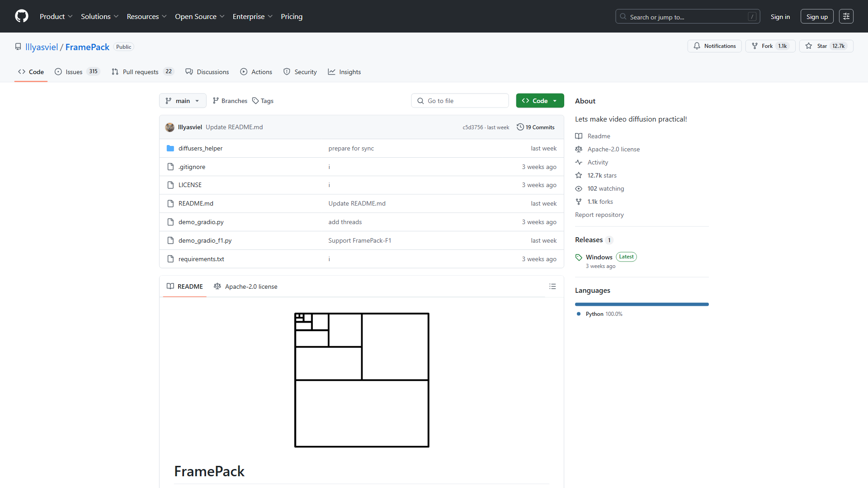Expand the main branch dropdown
Screen dimensions: 868x488
tap(183, 101)
